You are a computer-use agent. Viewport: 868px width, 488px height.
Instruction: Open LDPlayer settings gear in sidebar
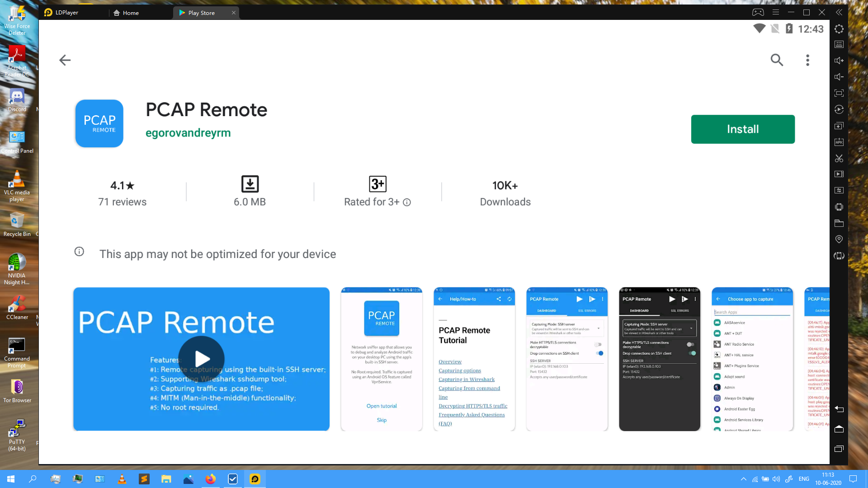pos(839,29)
